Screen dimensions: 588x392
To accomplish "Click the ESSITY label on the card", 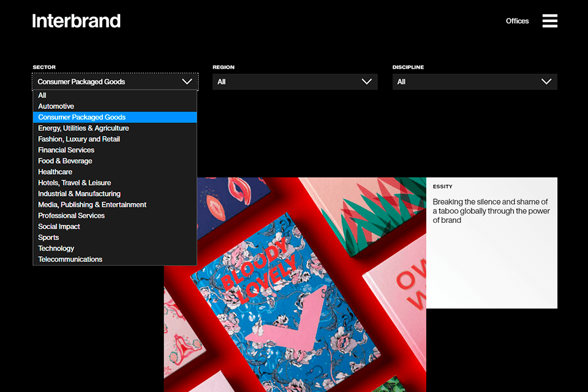I will pos(442,186).
